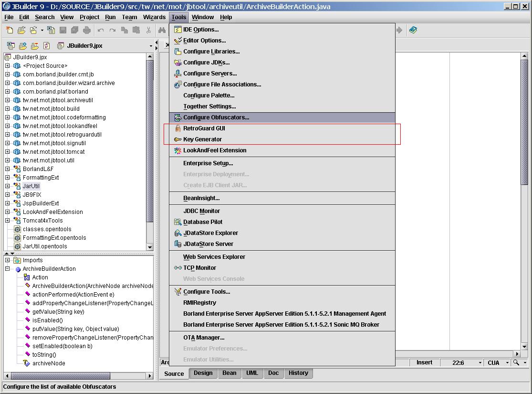Click the Help book icon in toolbar
532x394 pixels.
coord(413,30)
